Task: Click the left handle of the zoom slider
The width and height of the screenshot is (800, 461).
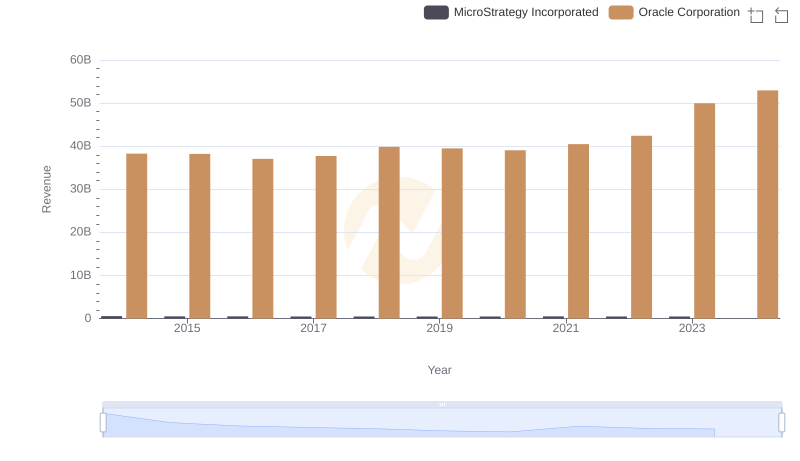Action: coord(103,423)
